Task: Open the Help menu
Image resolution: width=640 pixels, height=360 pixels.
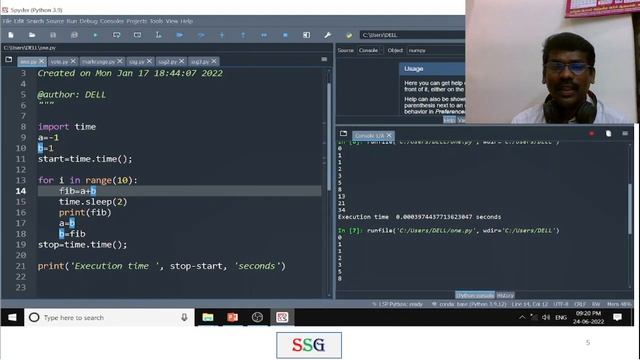Action: point(187,21)
